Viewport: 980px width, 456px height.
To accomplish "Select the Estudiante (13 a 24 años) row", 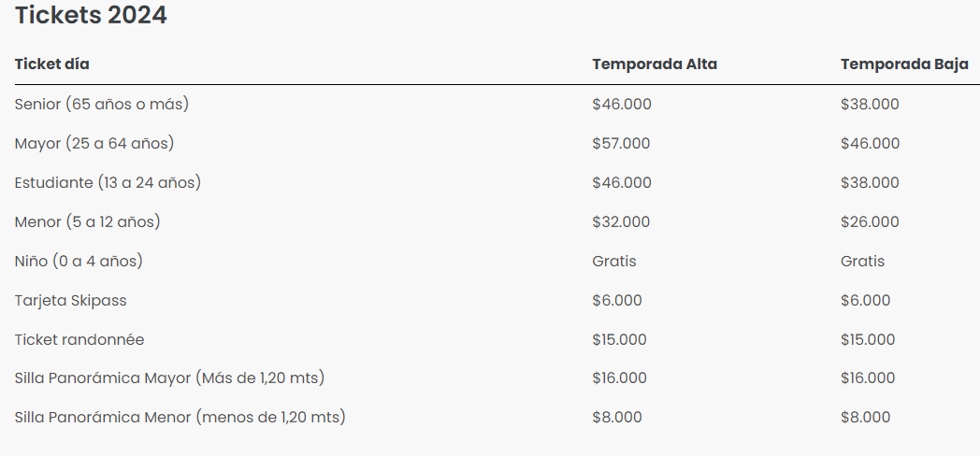I will tap(108, 183).
